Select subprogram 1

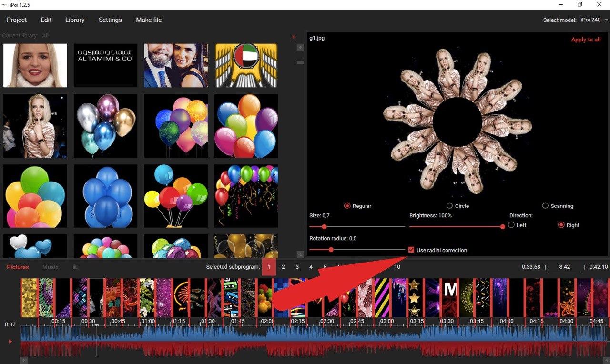coord(269,267)
